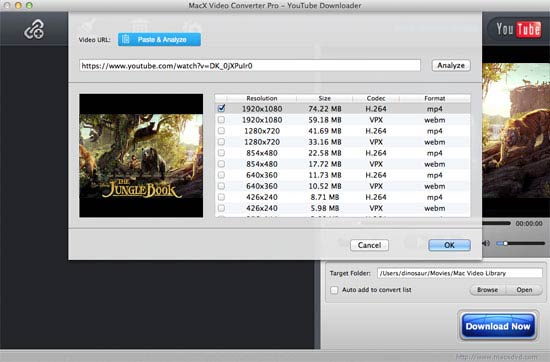Viewport: 550px width, 362px height.
Task: Click the 33.16 MB size cell
Action: pyautogui.click(x=325, y=142)
